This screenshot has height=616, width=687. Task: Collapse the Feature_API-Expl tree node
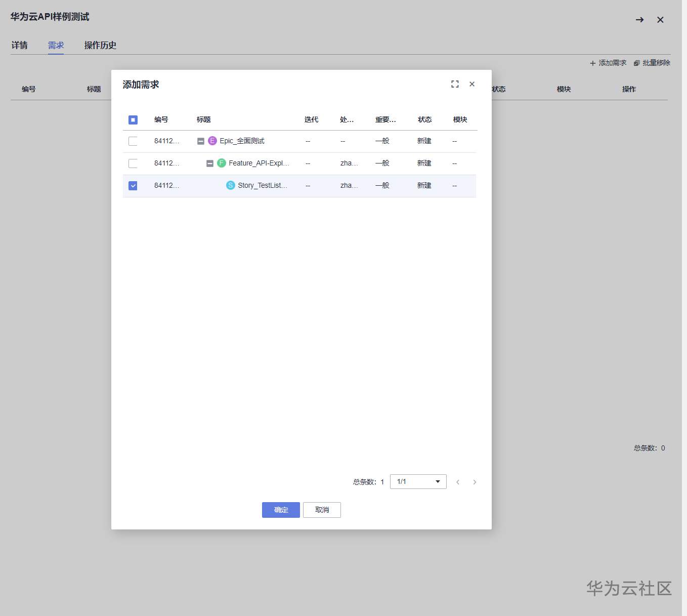[210, 163]
